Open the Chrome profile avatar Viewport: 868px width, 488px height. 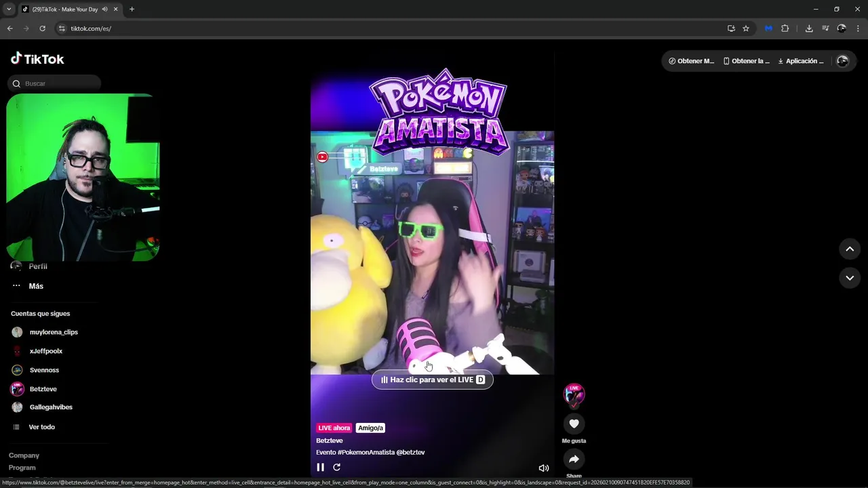click(x=842, y=28)
